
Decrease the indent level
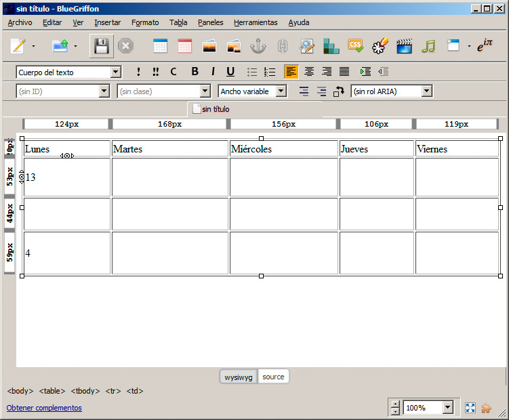[x=384, y=72]
